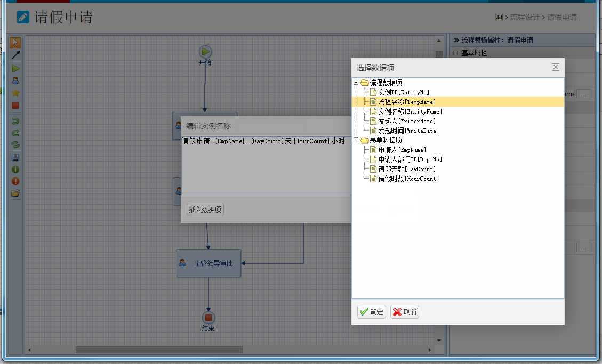The image size is (602, 364).
Task: Click the canvas scroll-up arrow
Action: click(439, 41)
